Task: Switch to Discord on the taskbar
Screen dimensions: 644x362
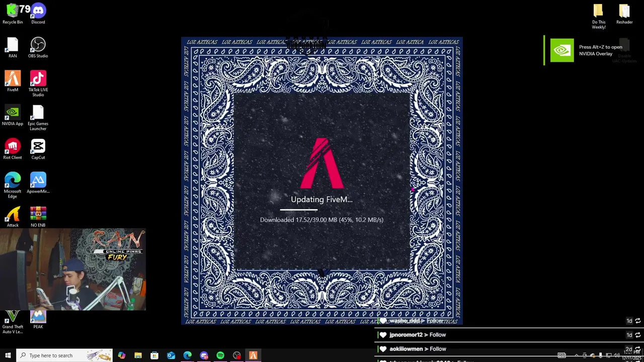Action: click(x=204, y=355)
